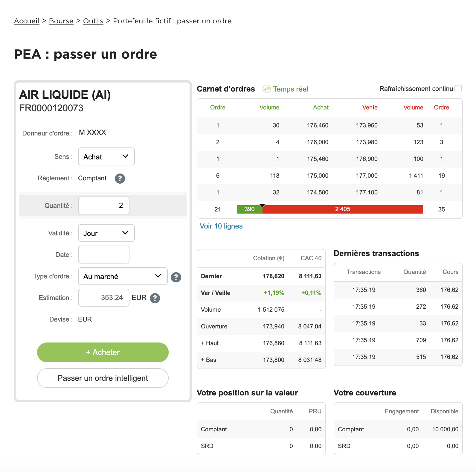
Task: Open help icon next to Type d'ordre
Action: (x=176, y=277)
